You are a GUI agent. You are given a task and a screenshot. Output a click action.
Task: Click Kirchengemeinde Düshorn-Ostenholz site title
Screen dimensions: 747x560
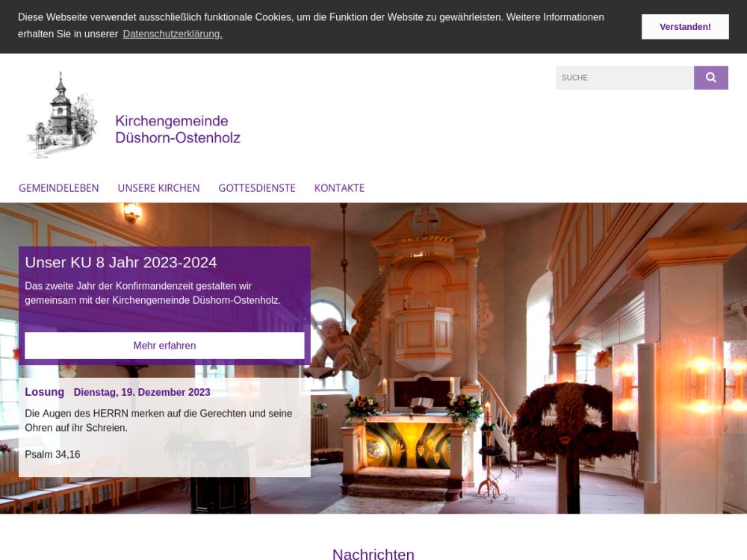(x=178, y=129)
